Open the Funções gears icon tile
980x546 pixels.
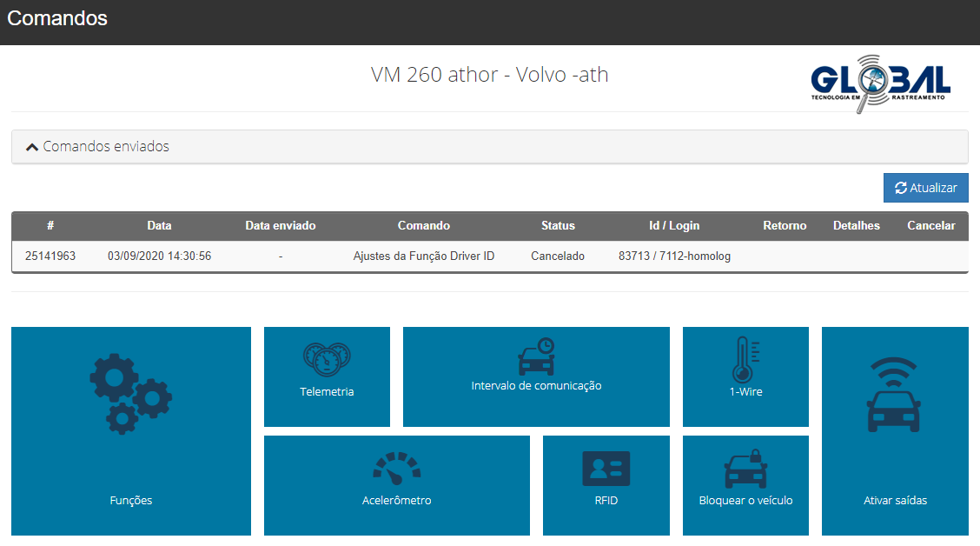(x=130, y=394)
